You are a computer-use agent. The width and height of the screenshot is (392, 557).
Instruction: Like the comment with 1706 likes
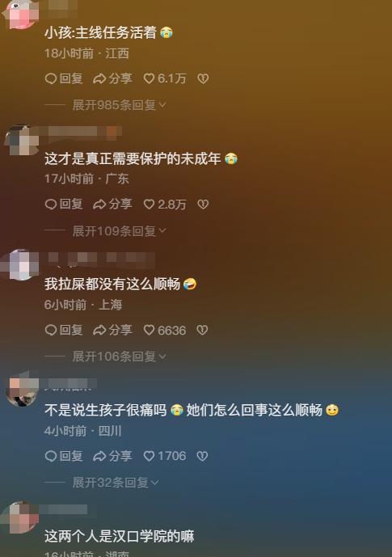pos(165,456)
